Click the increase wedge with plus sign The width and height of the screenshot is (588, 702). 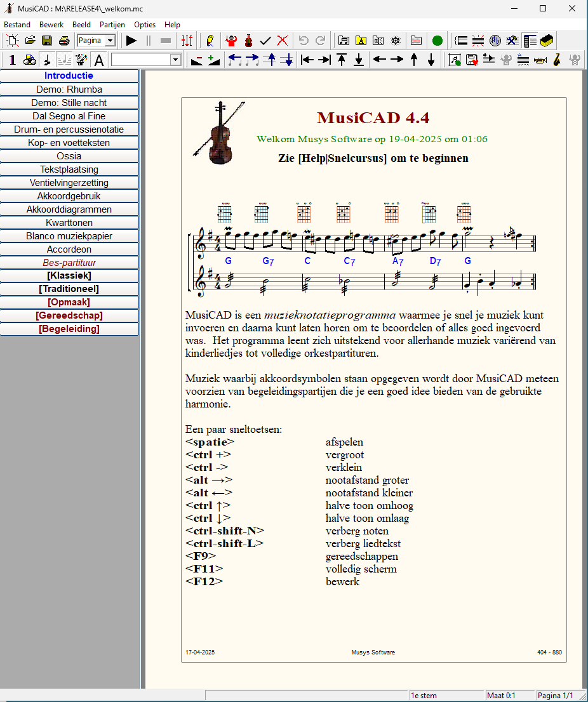point(213,60)
